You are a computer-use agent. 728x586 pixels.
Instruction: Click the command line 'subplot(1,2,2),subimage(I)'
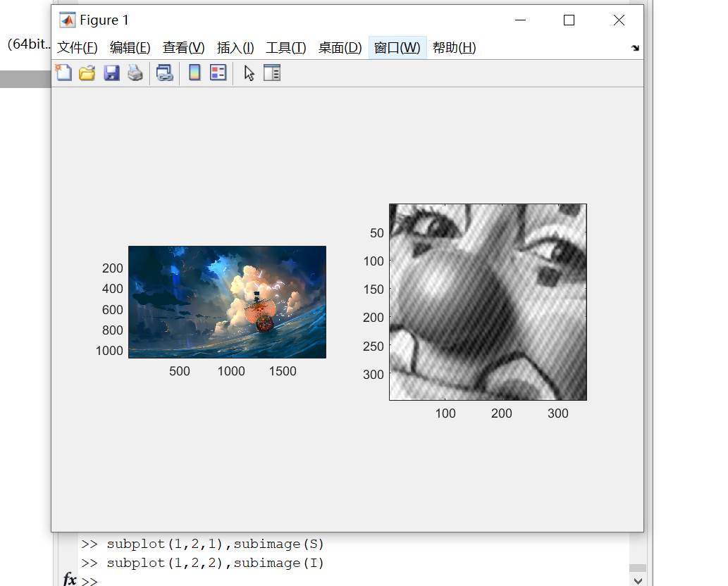click(216, 563)
